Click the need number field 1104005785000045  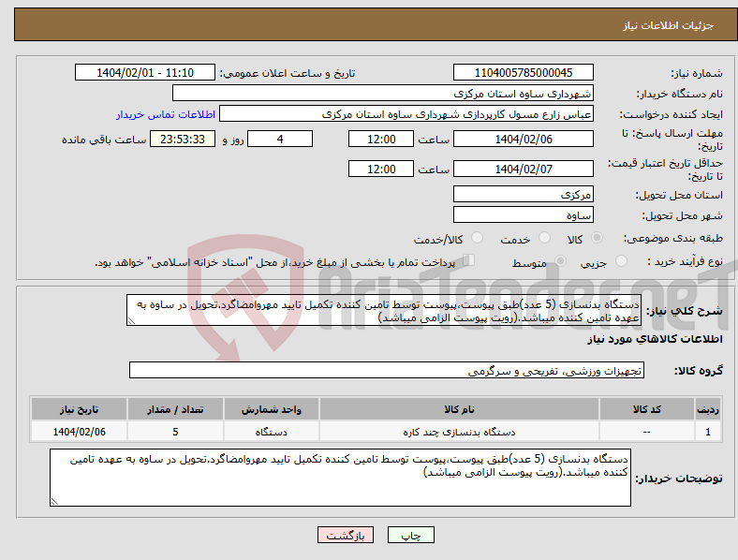[x=523, y=72]
